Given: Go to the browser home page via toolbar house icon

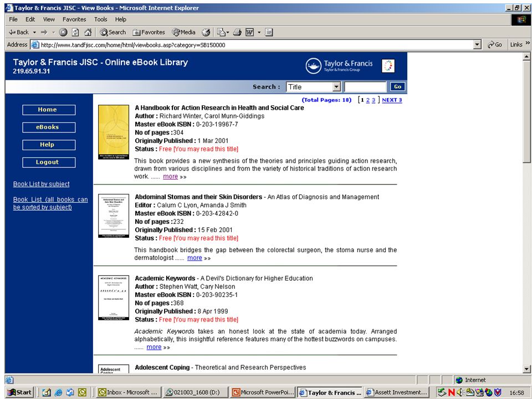Looking at the screenshot, I should click(88, 32).
